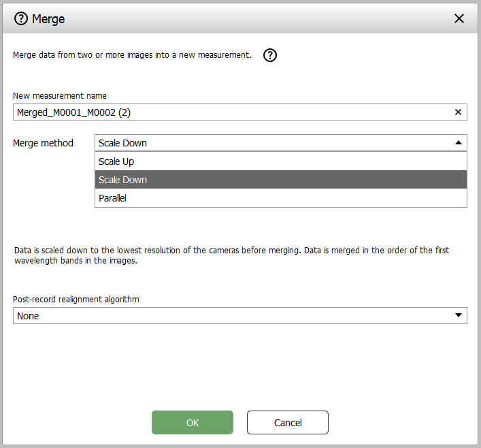
Task: Open help icon beside the merge description
Action: [270, 56]
